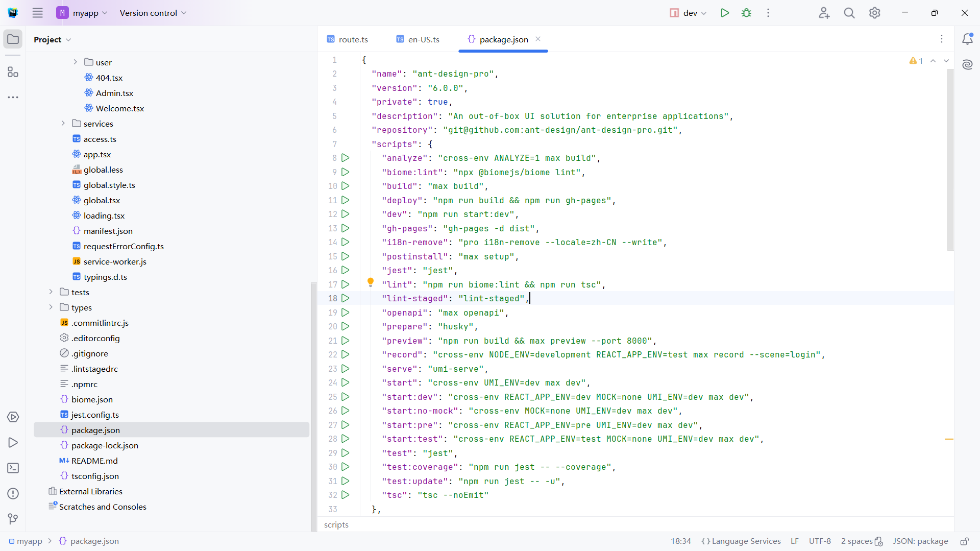Click the project tree scrollbar
Viewport: 980px width, 551px height.
(x=313, y=406)
